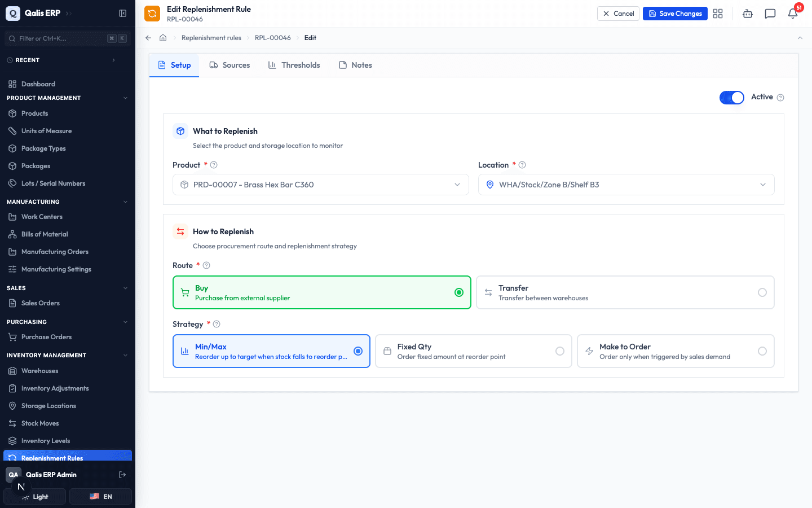Select the Transfer route option
Image resolution: width=812 pixels, height=508 pixels.
click(625, 292)
